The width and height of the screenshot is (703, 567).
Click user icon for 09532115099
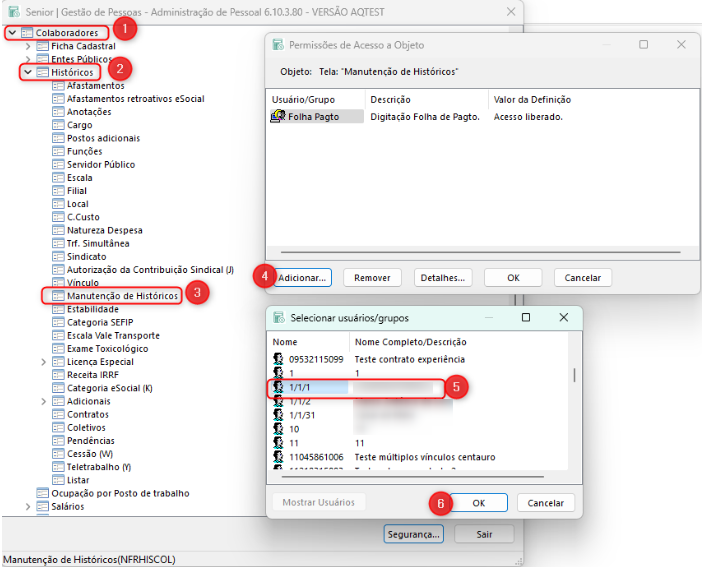point(280,359)
